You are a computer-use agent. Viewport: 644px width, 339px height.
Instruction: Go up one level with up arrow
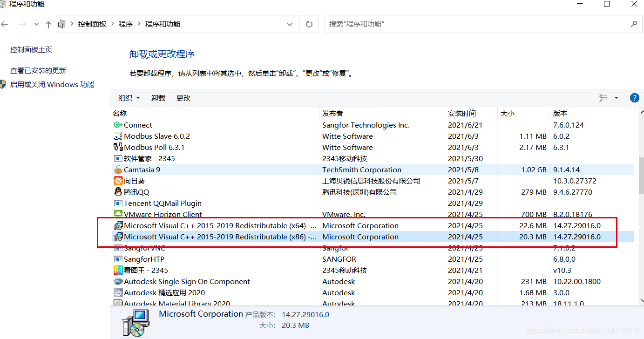tap(48, 24)
